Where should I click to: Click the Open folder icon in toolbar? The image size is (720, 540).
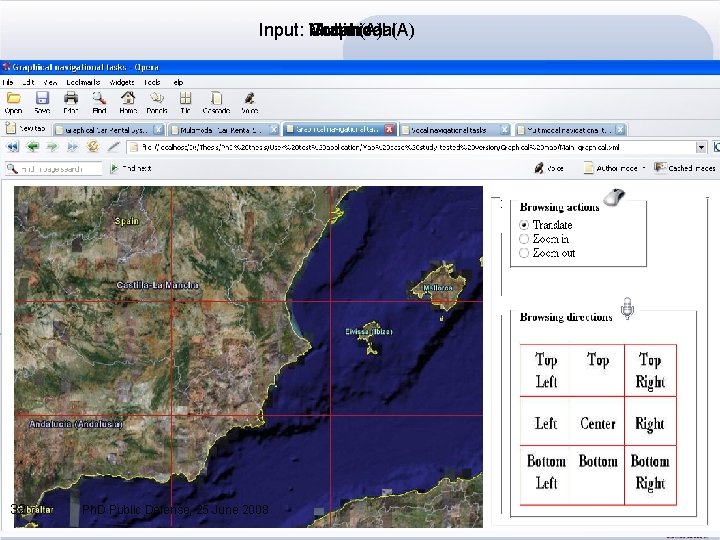click(x=14, y=98)
